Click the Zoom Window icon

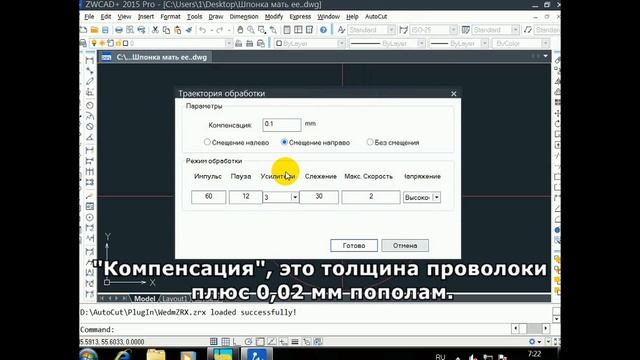[262, 30]
